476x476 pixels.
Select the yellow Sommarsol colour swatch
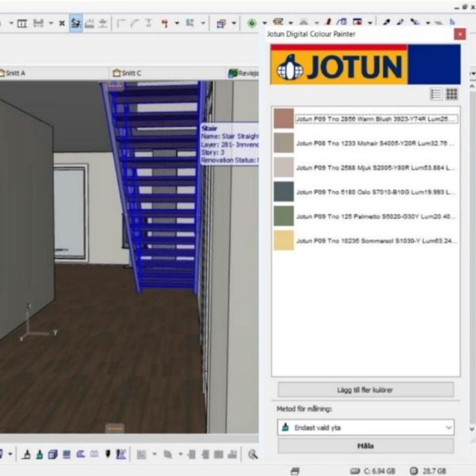[283, 240]
